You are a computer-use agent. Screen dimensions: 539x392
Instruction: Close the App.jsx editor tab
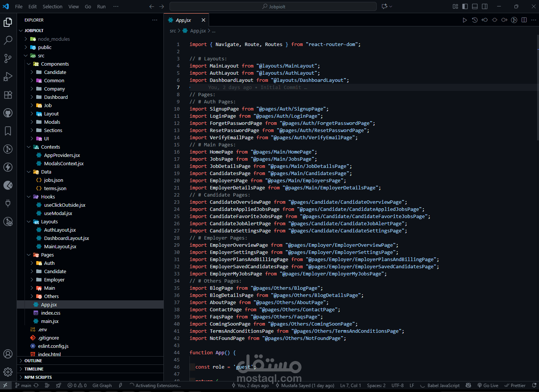tap(203, 20)
